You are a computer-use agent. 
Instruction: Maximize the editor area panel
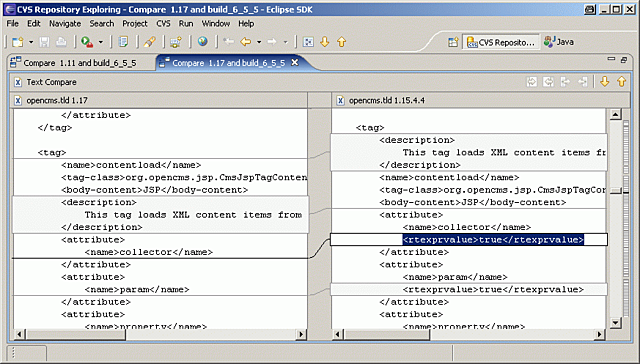624,60
